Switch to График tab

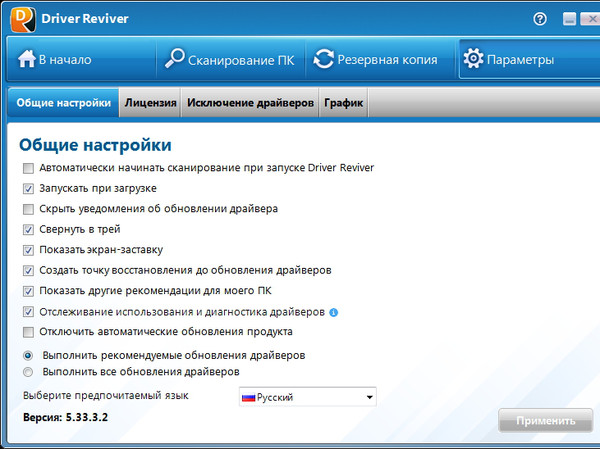click(x=344, y=103)
